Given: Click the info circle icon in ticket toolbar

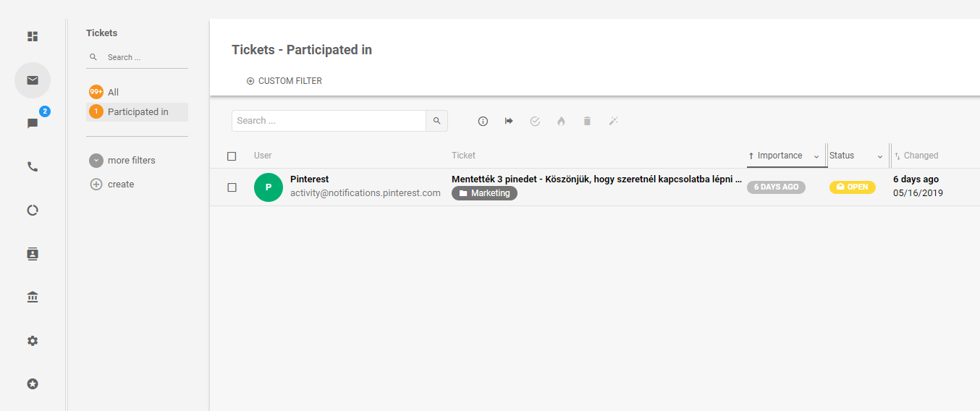Looking at the screenshot, I should pyautogui.click(x=483, y=121).
